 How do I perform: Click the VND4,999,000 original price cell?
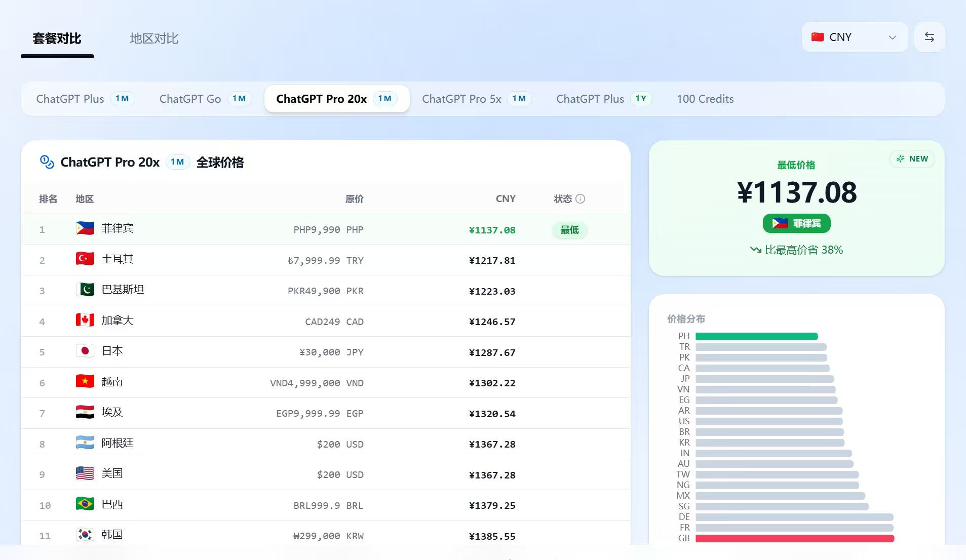[317, 383]
